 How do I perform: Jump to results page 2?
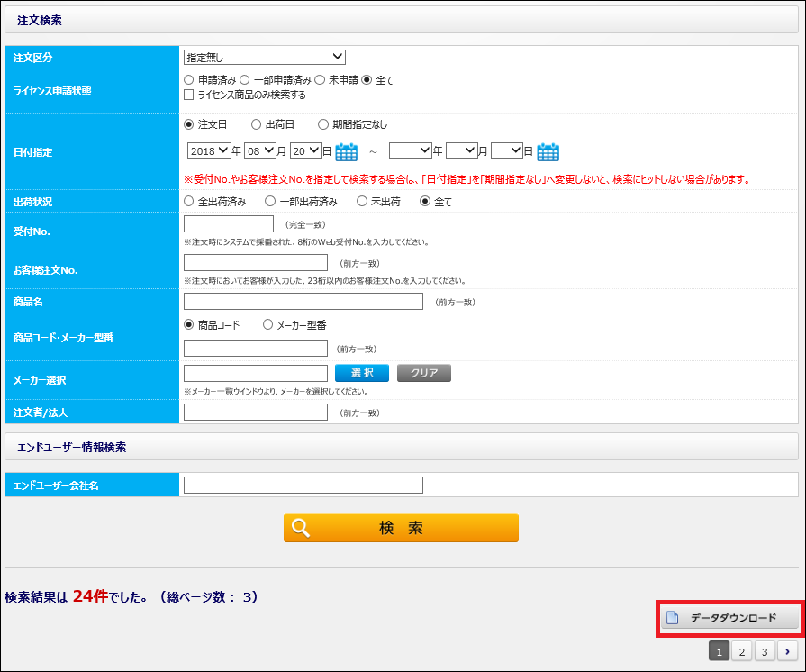741,651
